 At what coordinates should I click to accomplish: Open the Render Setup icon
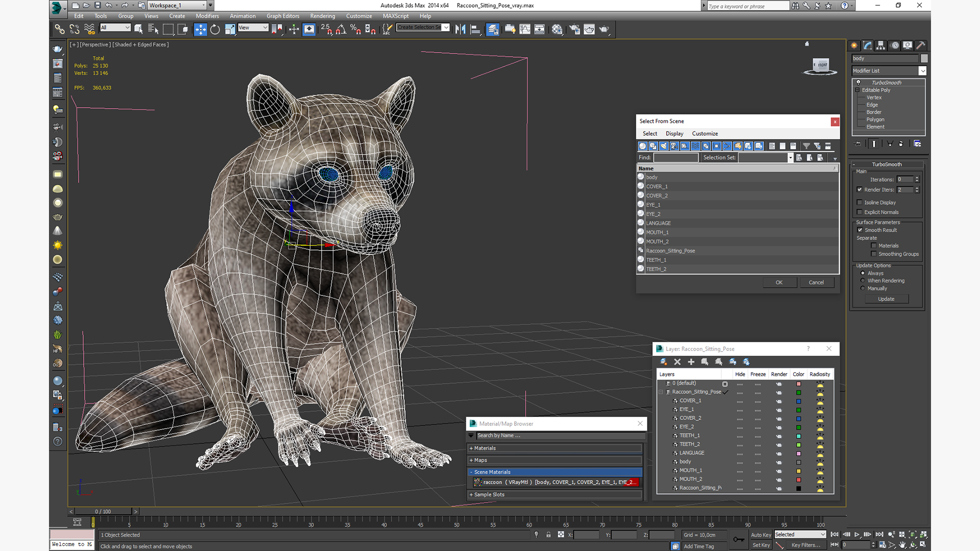(x=575, y=30)
